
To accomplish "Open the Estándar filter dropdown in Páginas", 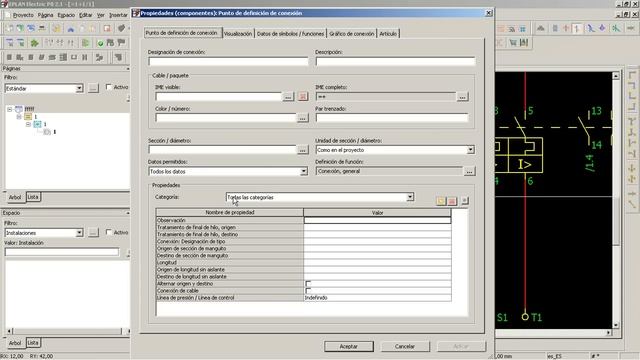I will tap(79, 88).
